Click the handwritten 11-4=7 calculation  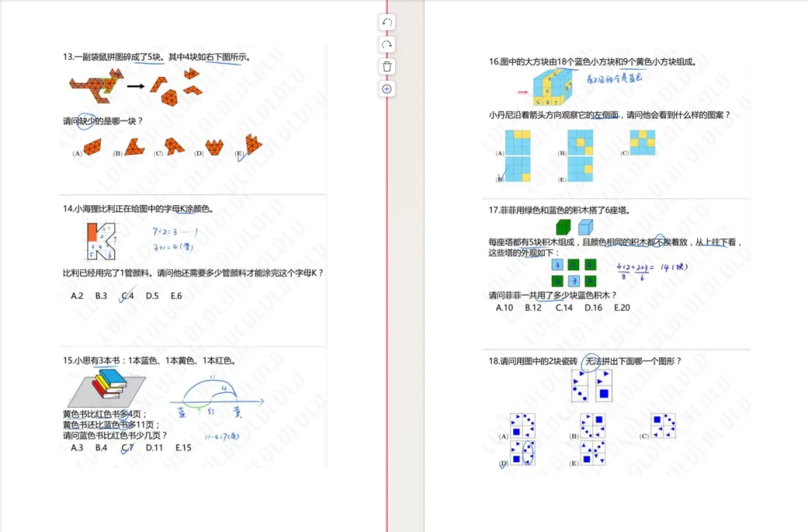click(x=222, y=437)
